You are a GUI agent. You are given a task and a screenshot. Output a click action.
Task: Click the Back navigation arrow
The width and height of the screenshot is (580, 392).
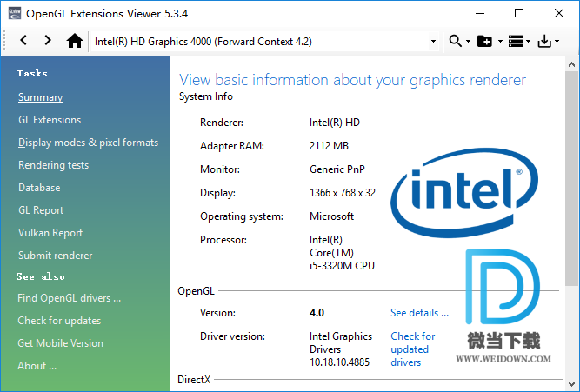[x=23, y=41]
